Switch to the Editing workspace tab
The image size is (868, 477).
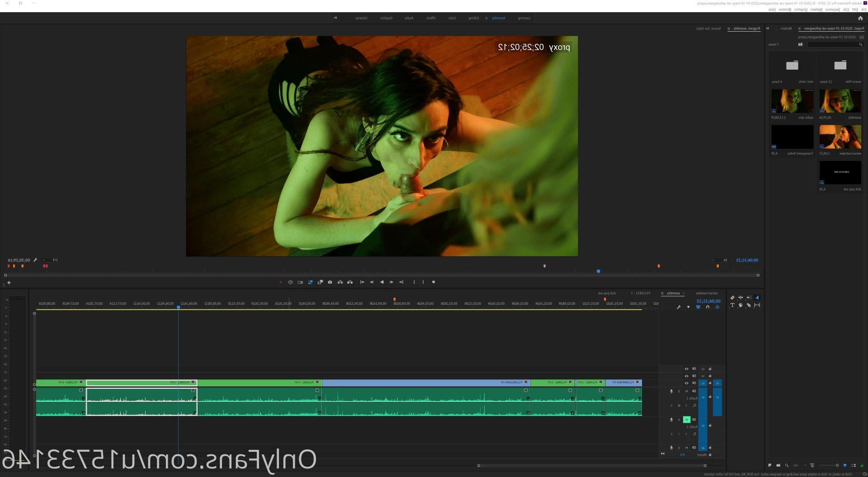pyautogui.click(x=473, y=18)
